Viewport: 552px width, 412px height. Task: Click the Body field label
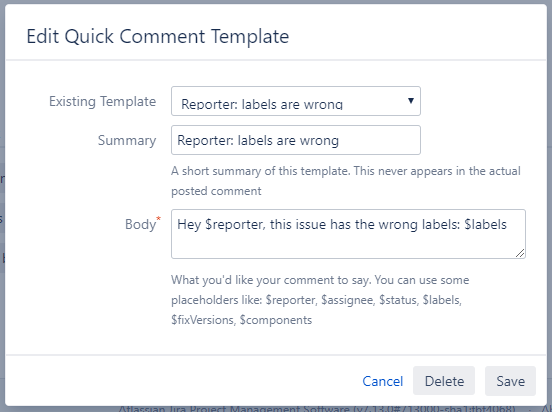140,224
